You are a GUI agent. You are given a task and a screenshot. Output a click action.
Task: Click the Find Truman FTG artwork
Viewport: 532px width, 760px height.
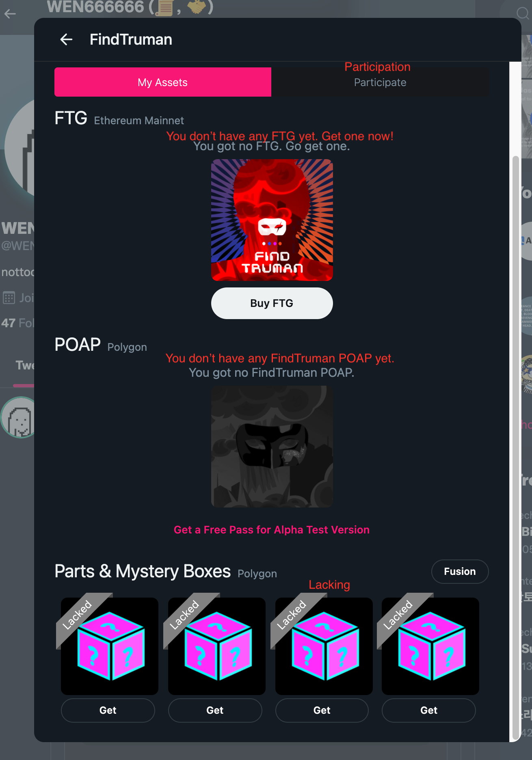[x=272, y=220]
